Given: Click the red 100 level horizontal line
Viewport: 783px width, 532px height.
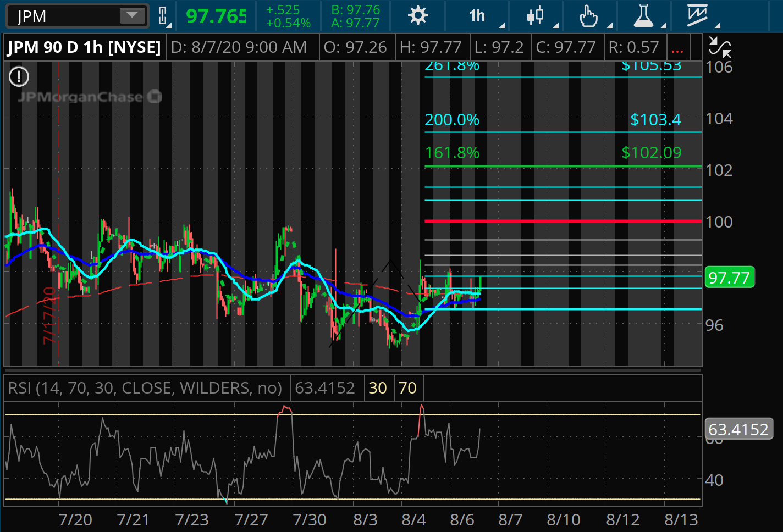Looking at the screenshot, I should tap(563, 221).
